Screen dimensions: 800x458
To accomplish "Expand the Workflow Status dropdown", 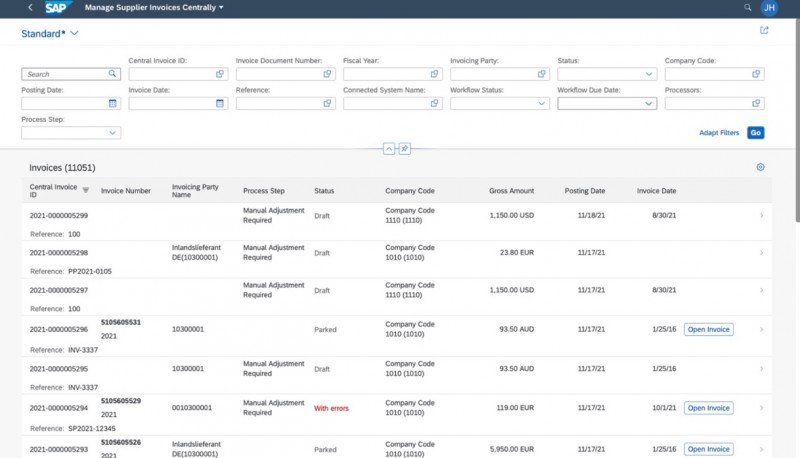I will point(542,103).
